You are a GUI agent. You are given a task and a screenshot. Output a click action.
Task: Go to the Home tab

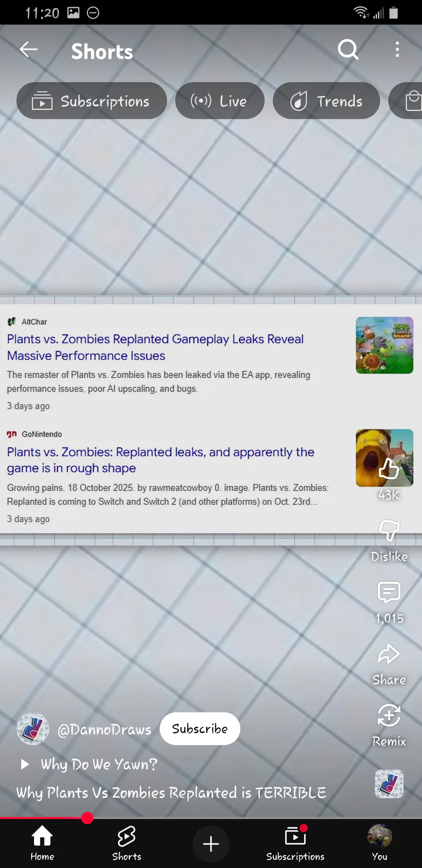point(42,843)
